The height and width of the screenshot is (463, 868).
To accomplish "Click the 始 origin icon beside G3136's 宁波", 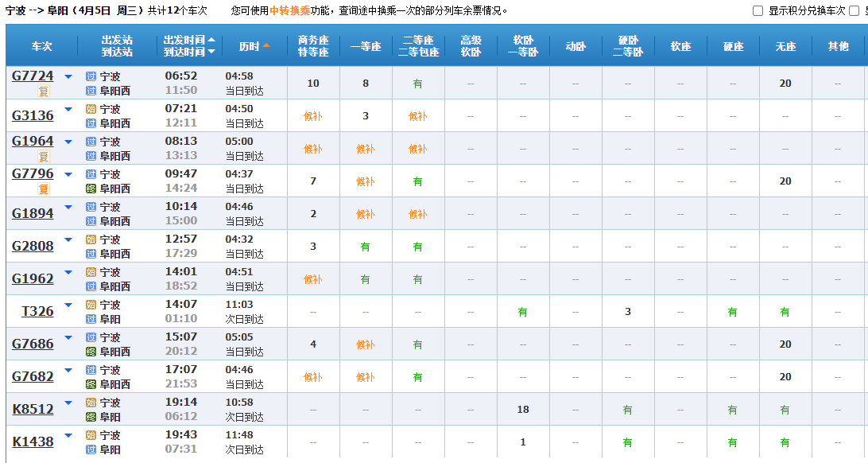I will [x=91, y=109].
